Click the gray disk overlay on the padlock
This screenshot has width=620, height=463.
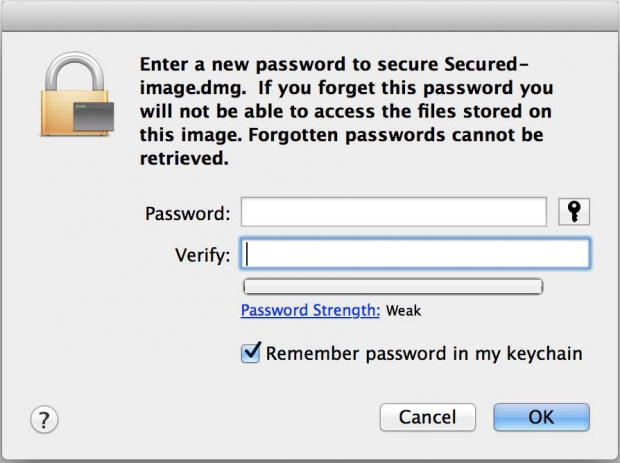[93, 116]
